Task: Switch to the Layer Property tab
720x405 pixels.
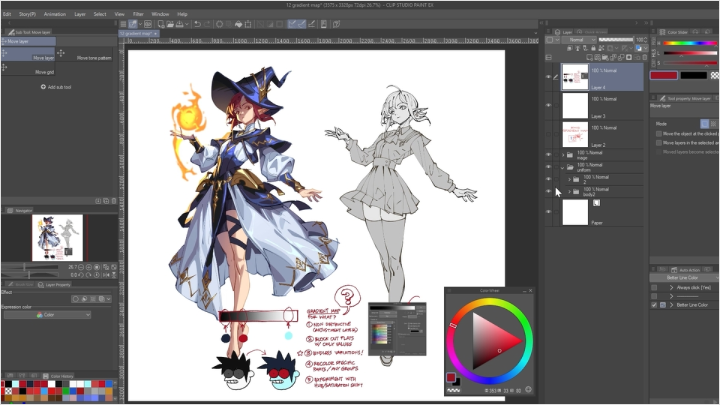Action: tap(54, 285)
